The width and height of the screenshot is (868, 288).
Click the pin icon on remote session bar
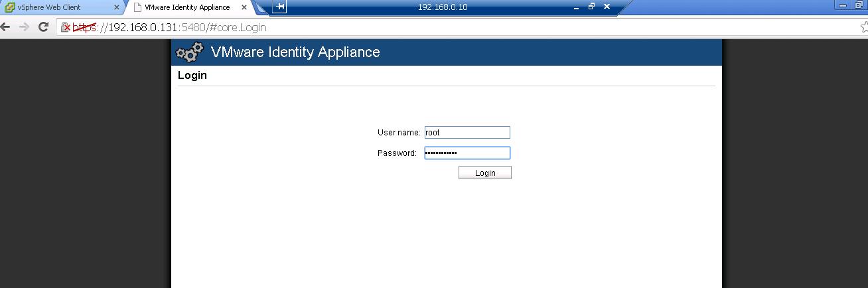(279, 7)
